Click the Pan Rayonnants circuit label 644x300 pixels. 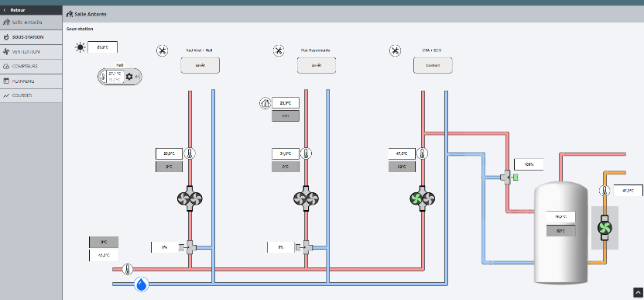(x=316, y=50)
